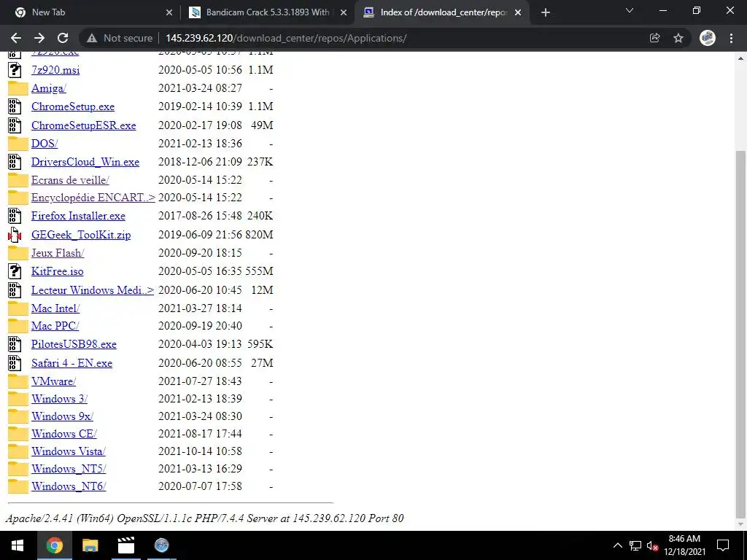Image resolution: width=747 pixels, height=560 pixels.
Task: Open the DOS/ directory
Action: tap(44, 144)
